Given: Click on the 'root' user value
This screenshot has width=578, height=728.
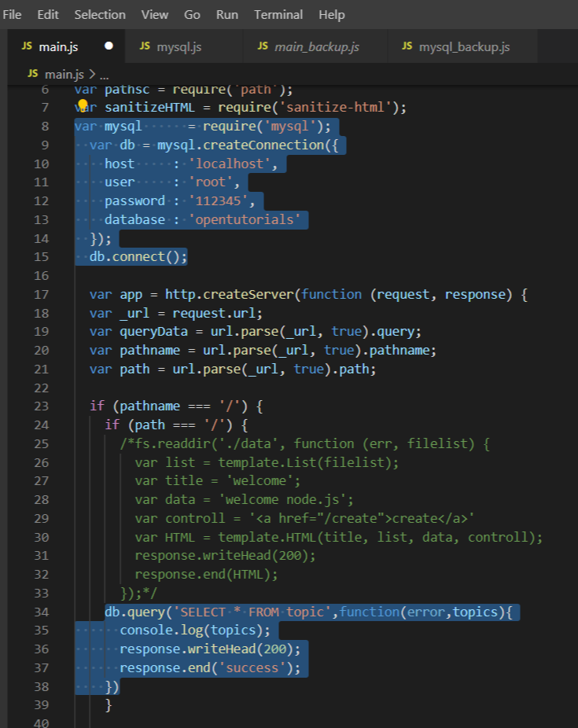Looking at the screenshot, I should pyautogui.click(x=210, y=182).
